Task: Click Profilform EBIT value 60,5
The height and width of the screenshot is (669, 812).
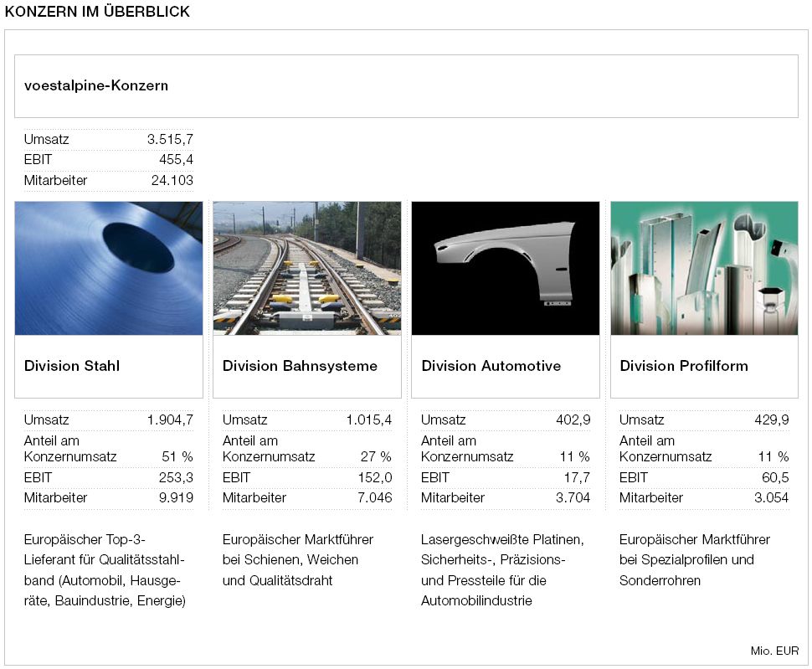Action: (x=775, y=477)
